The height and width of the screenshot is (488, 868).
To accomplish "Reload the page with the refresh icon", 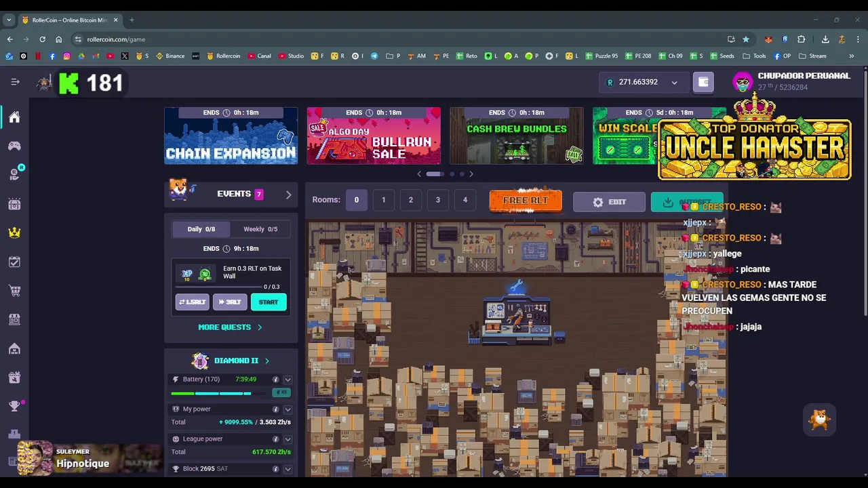I will point(42,39).
